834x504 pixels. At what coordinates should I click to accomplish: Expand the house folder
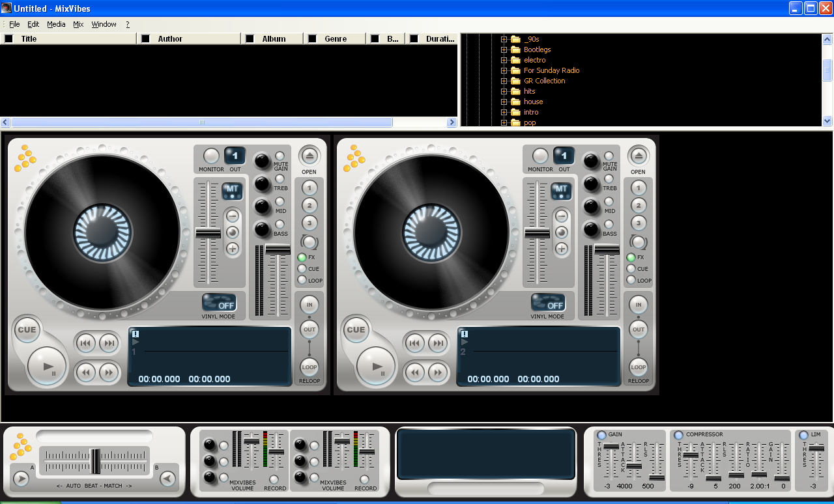pyautogui.click(x=504, y=102)
